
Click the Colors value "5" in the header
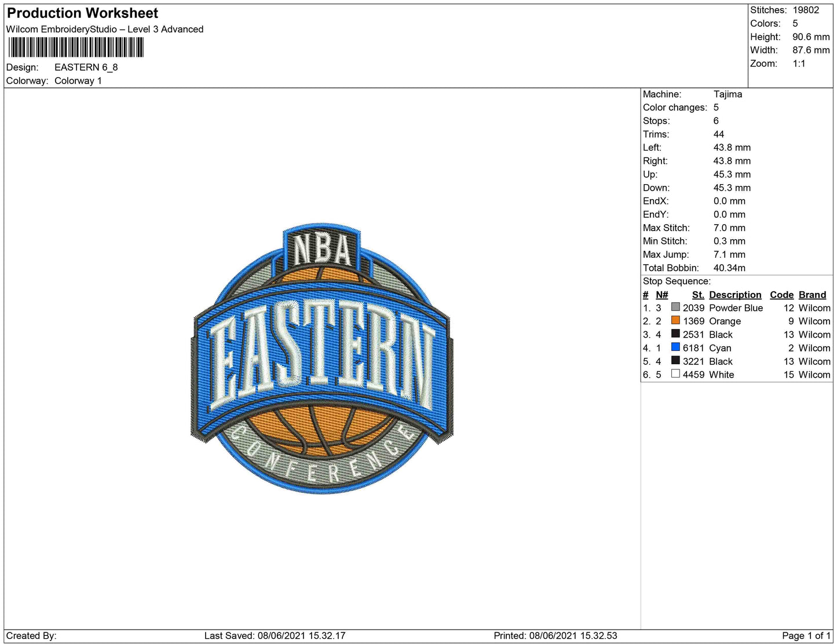point(795,23)
